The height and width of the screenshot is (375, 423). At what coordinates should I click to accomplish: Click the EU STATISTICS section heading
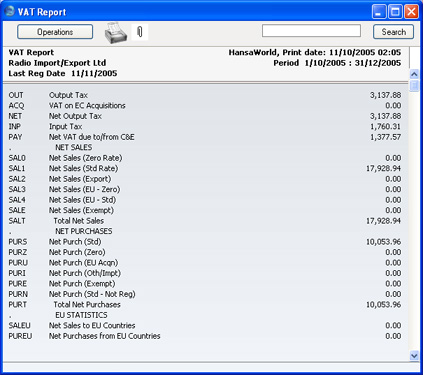(x=81, y=315)
